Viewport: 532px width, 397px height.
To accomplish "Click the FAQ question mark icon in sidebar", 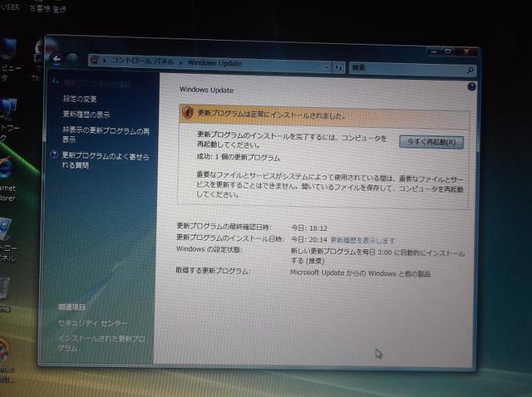I will pyautogui.click(x=54, y=154).
